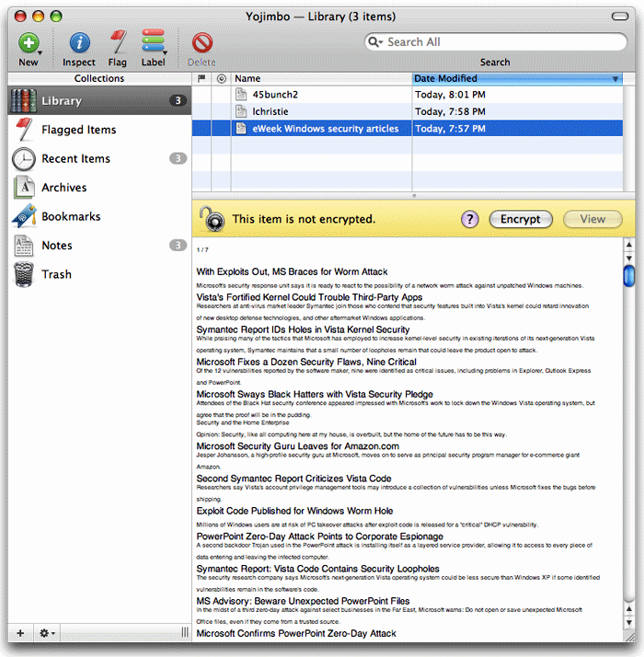Image resolution: width=644 pixels, height=657 pixels.
Task: Click the Trash can icon
Action: pos(24,274)
